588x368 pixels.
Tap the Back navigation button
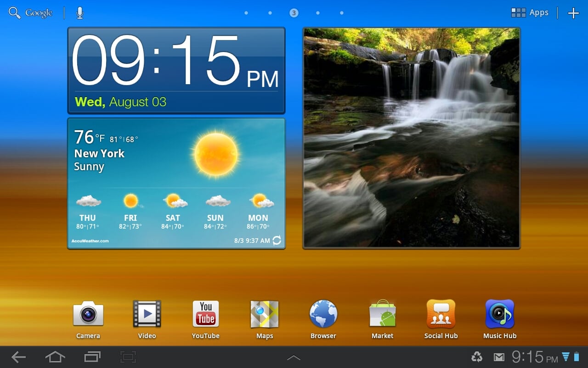18,357
